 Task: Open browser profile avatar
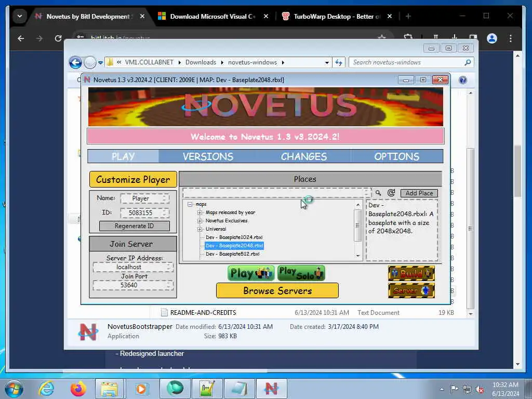[491, 38]
